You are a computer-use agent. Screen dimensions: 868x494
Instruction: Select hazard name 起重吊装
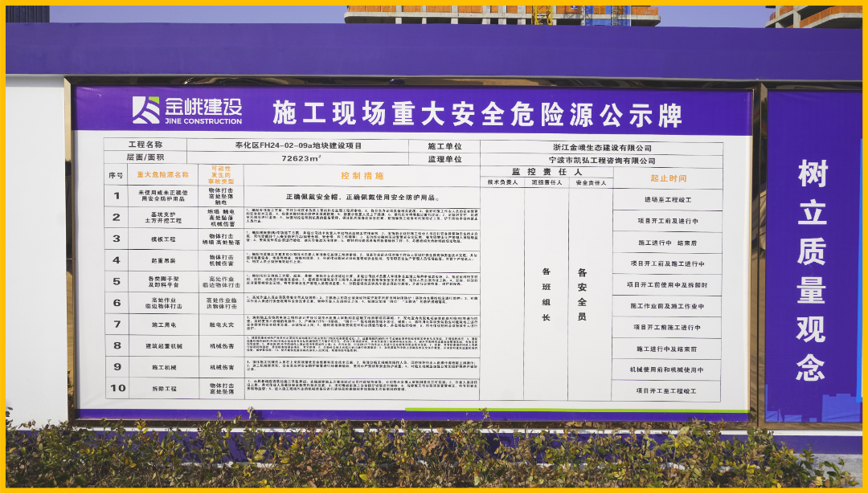[163, 260]
